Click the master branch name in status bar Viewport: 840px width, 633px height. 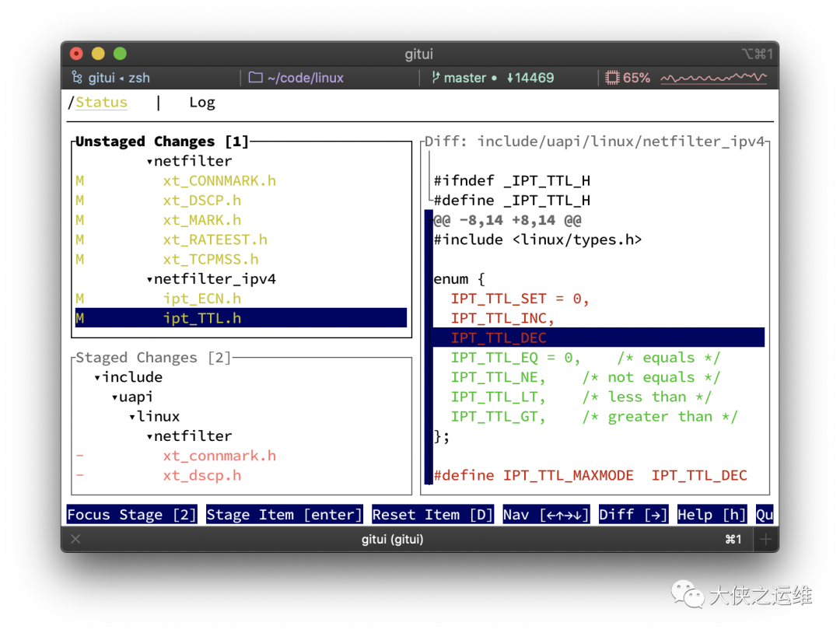click(x=464, y=78)
